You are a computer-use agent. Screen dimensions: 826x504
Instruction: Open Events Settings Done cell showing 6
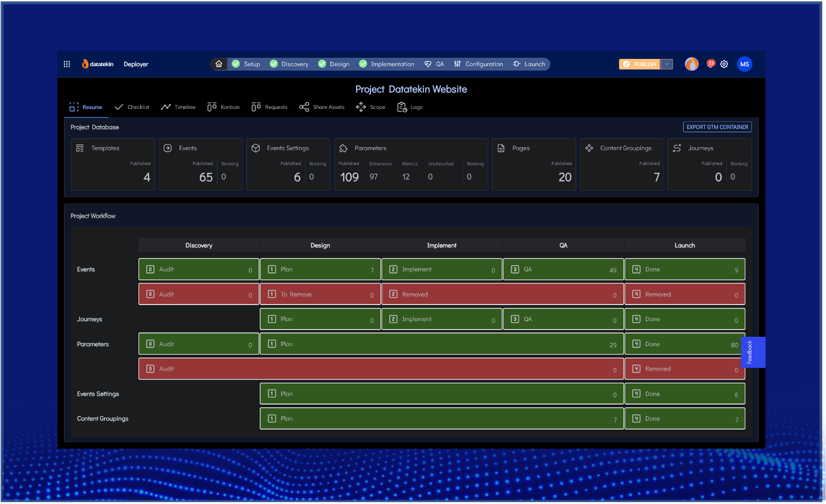click(685, 393)
